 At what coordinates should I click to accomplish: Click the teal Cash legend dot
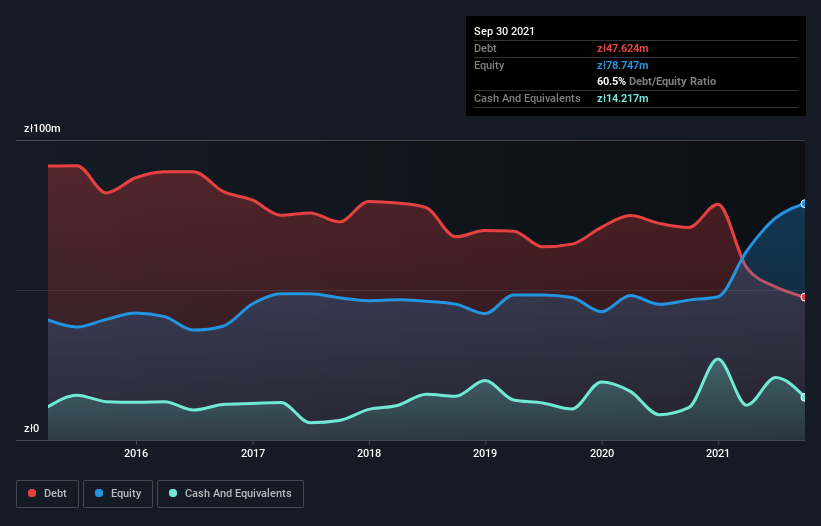pyautogui.click(x=173, y=493)
